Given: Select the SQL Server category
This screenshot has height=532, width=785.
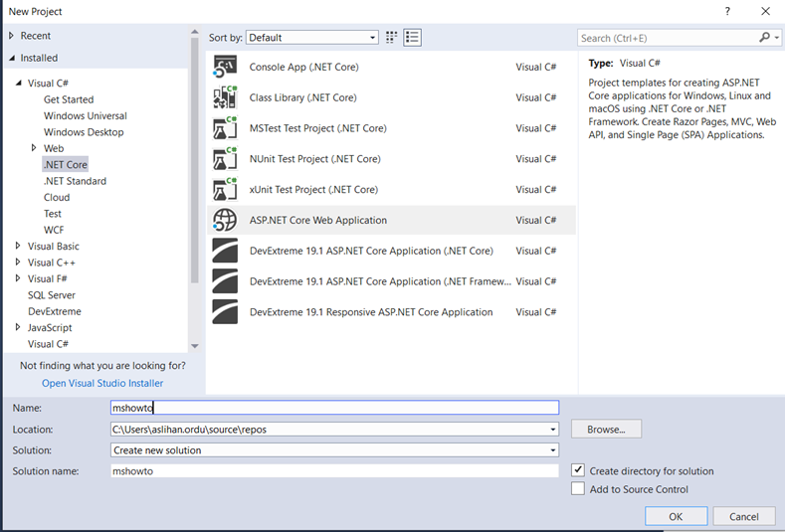Looking at the screenshot, I should point(52,295).
